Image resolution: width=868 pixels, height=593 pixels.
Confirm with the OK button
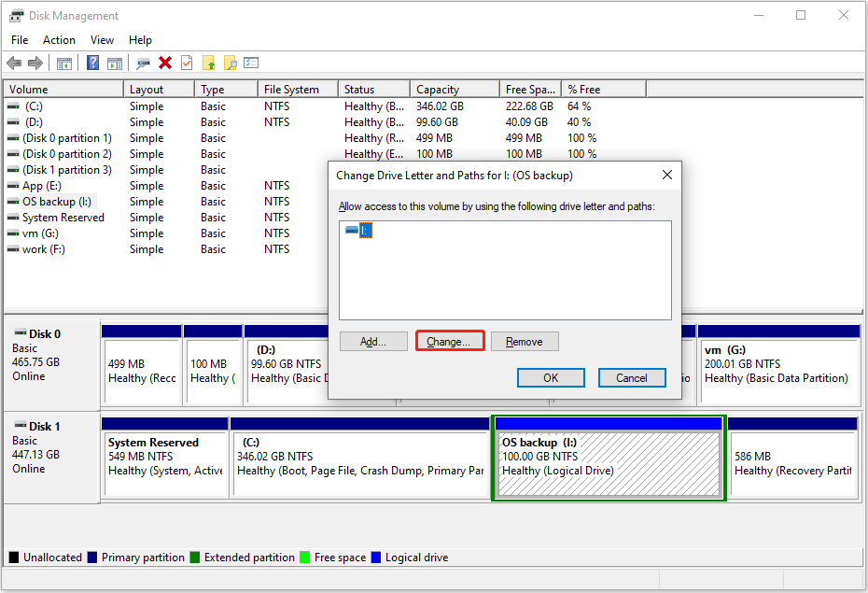(551, 377)
